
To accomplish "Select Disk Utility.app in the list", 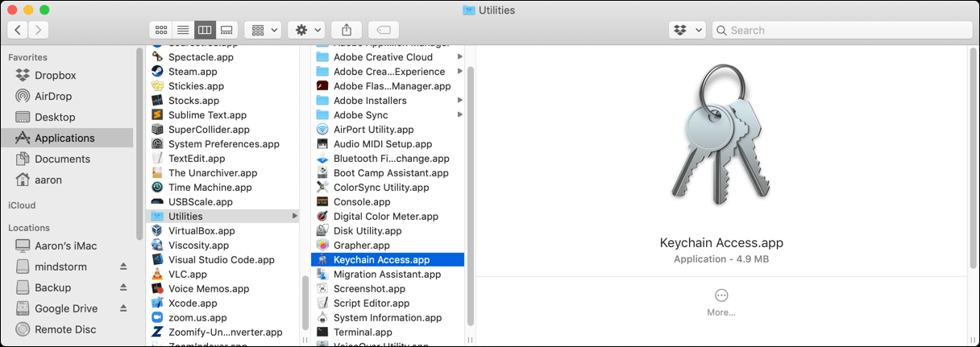I will [x=367, y=230].
